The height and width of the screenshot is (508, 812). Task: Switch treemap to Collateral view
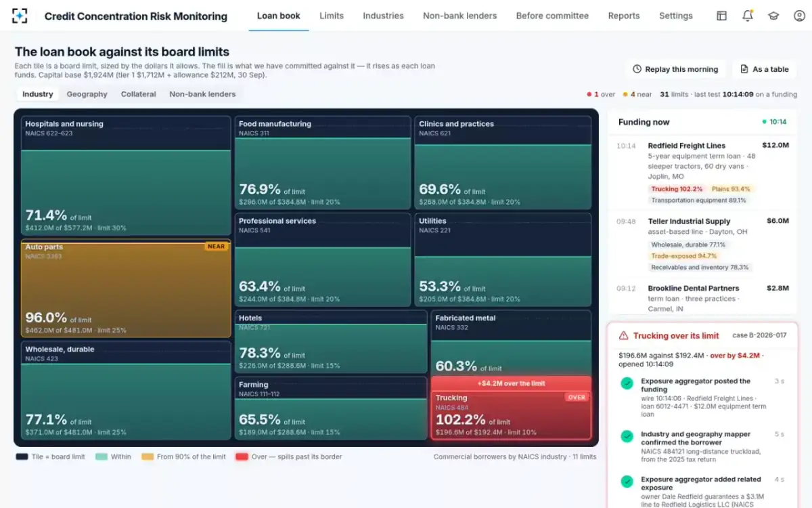[138, 94]
